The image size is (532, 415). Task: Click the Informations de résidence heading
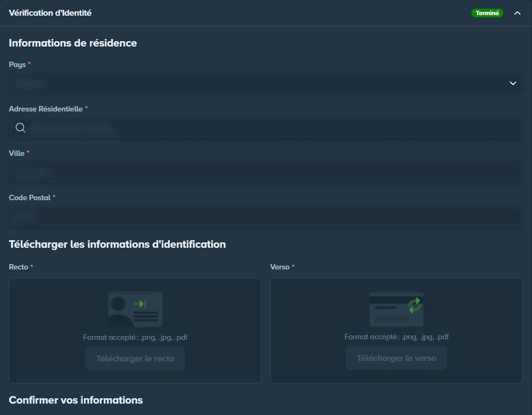click(x=73, y=43)
